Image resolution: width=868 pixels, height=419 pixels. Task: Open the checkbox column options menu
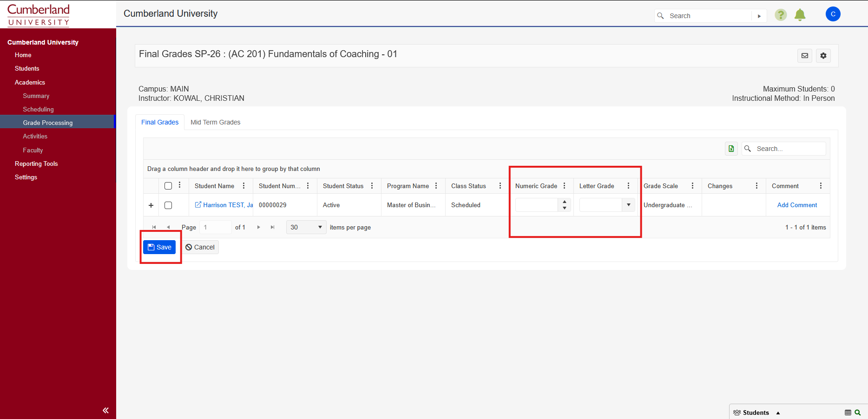click(179, 185)
